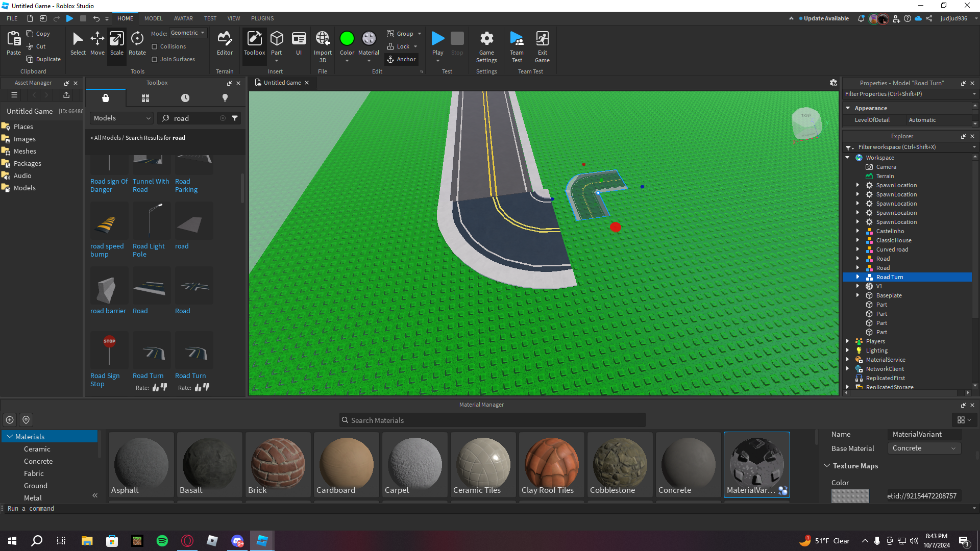
Task: Enable the Join Surfaces checkbox
Action: (155, 59)
